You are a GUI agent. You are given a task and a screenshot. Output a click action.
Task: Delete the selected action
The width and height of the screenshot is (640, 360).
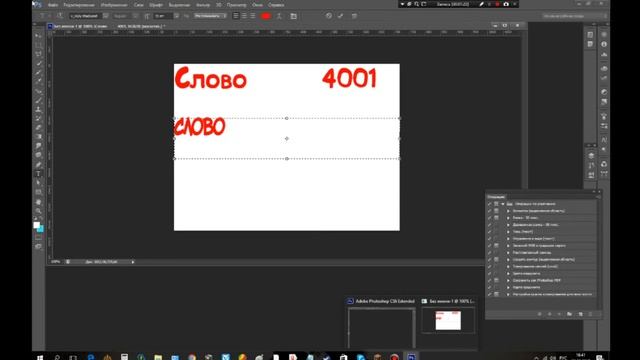pyautogui.click(x=590, y=314)
